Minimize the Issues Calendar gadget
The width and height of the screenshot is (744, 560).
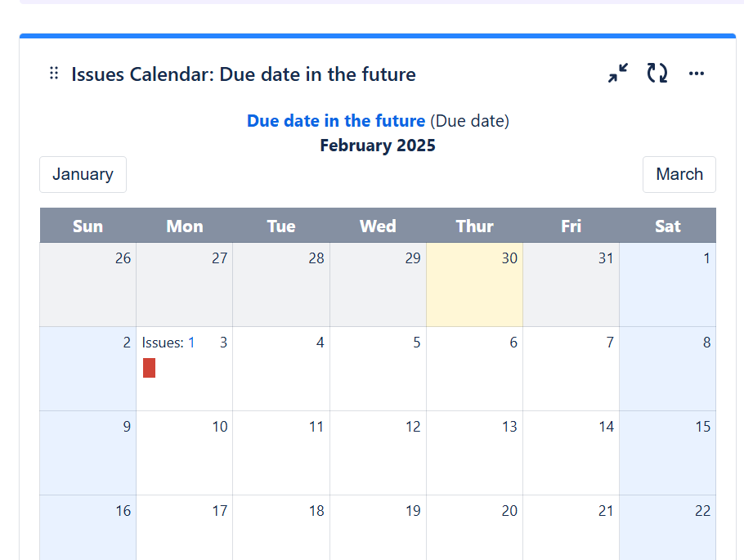click(x=618, y=73)
